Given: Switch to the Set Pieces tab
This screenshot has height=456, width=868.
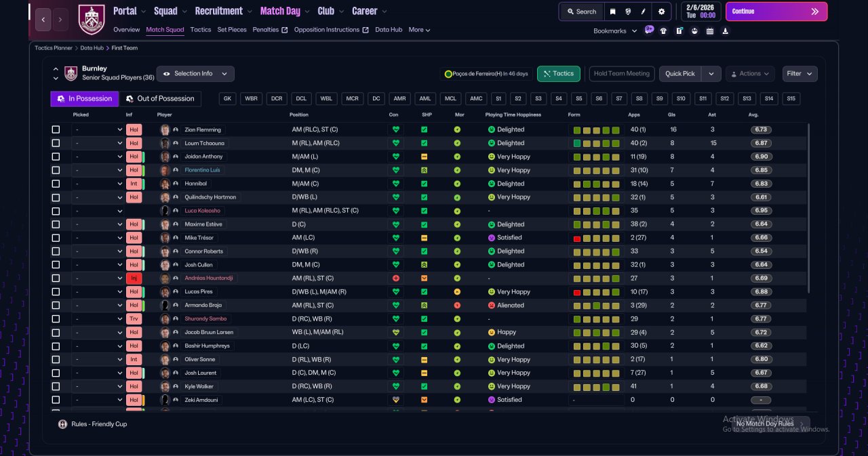Looking at the screenshot, I should (x=233, y=30).
